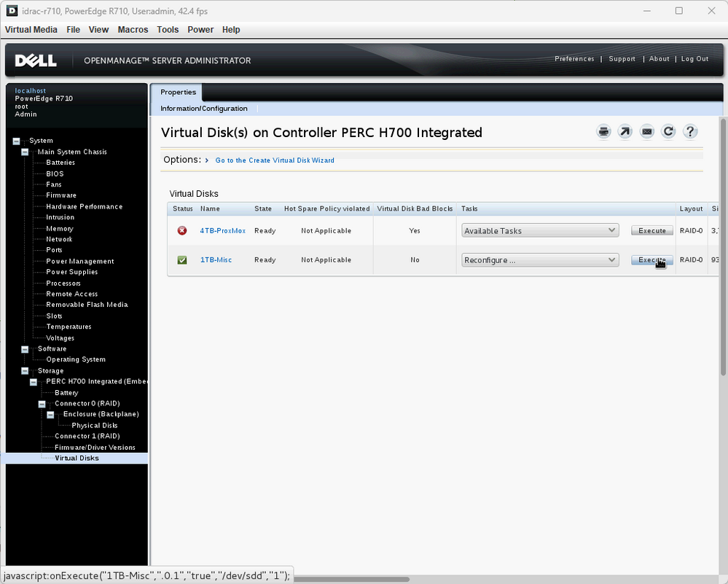Click the Dell logo in the header
Image resolution: width=728 pixels, height=584 pixels.
[x=36, y=61]
